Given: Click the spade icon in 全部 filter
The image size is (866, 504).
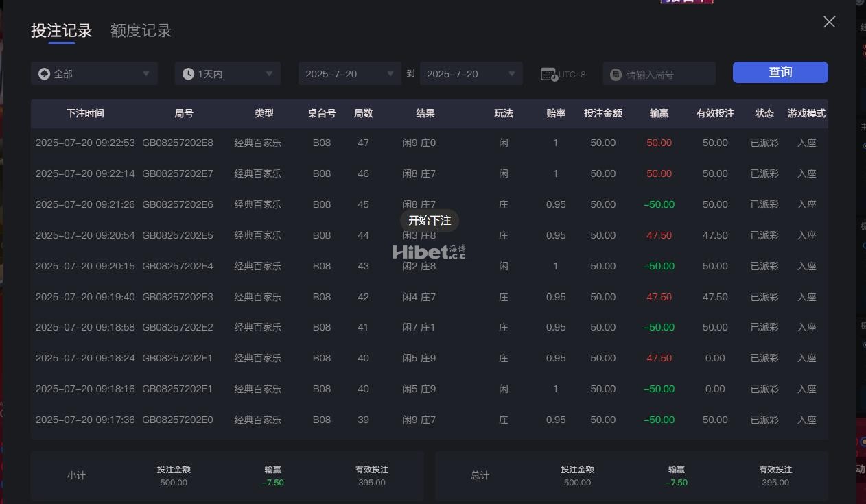Looking at the screenshot, I should [x=45, y=74].
